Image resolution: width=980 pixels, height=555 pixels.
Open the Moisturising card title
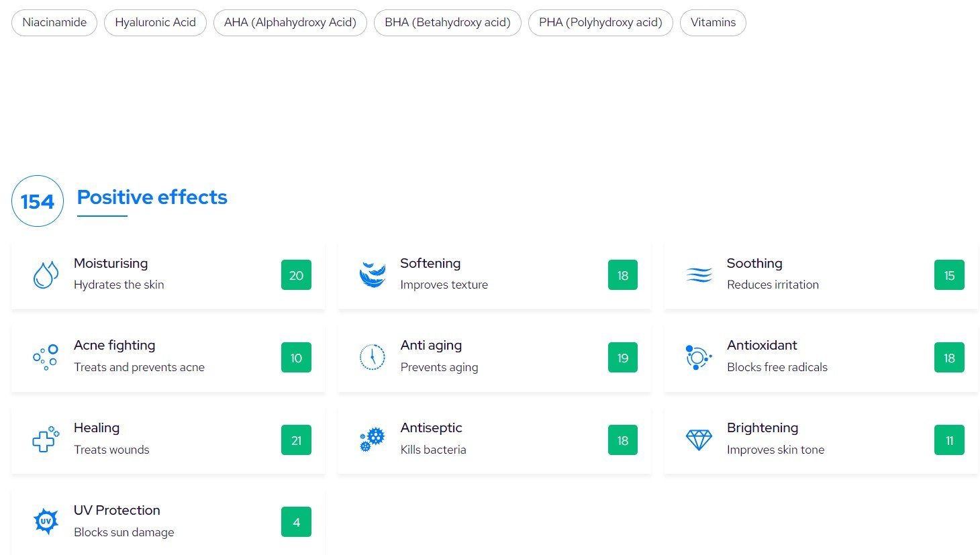(111, 264)
